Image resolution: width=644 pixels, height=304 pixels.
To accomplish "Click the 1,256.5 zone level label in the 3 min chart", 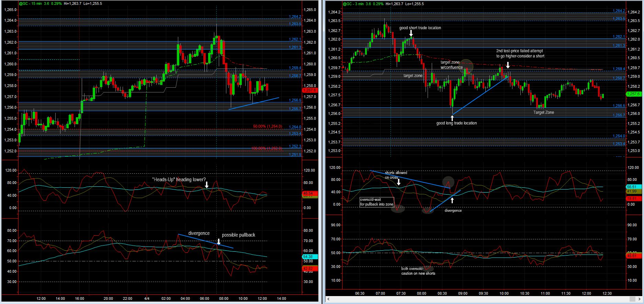I will tap(619, 106).
